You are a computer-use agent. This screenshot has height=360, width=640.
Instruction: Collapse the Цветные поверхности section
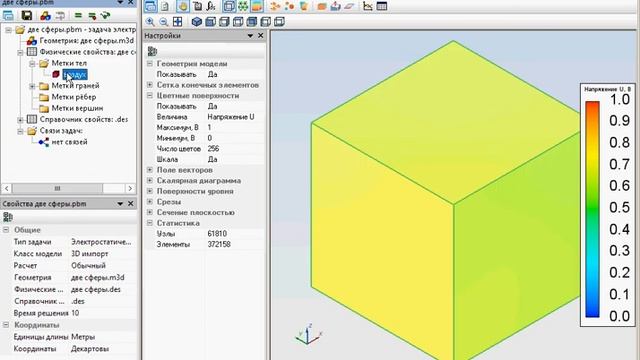[149, 96]
